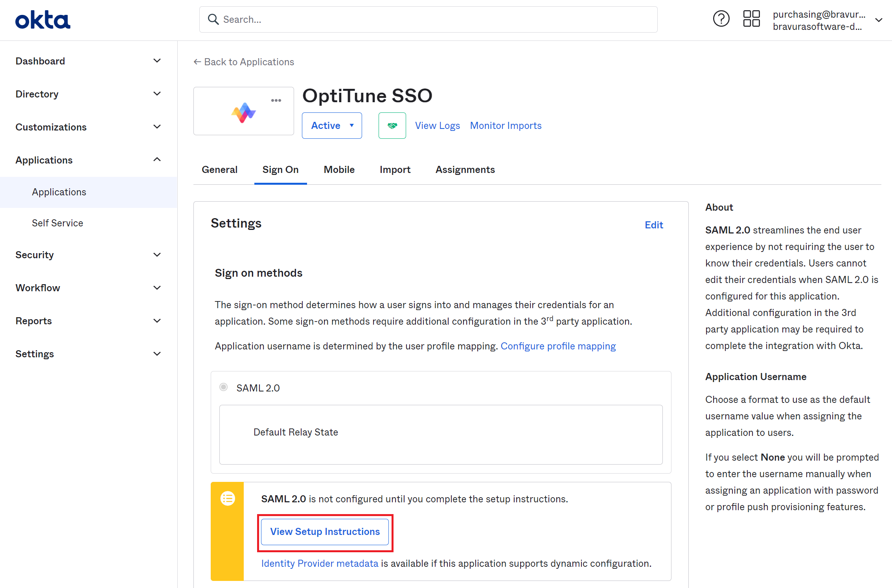
Task: Click View Setup Instructions button
Action: coord(325,532)
